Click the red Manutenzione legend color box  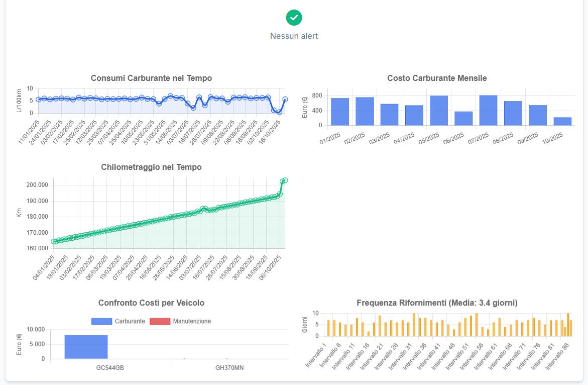click(160, 321)
